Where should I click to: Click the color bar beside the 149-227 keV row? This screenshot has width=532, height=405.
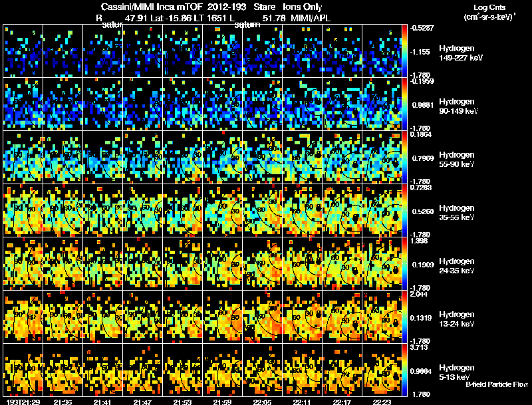coord(404,51)
